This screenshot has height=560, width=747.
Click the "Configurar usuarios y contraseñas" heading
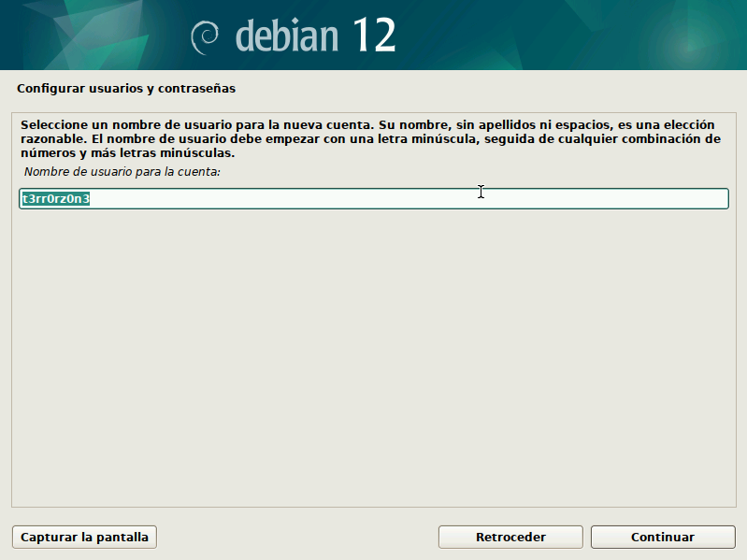click(x=126, y=90)
